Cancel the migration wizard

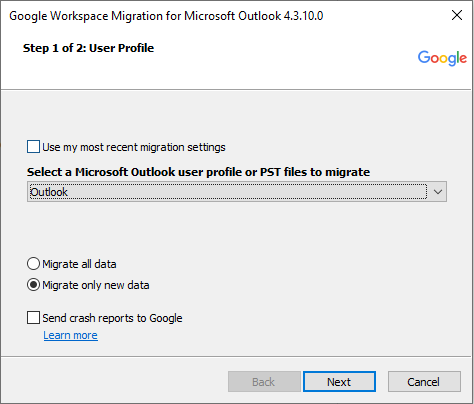424,382
